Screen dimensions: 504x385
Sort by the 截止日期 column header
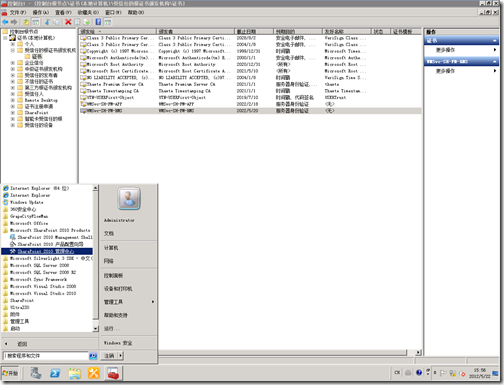coord(254,31)
